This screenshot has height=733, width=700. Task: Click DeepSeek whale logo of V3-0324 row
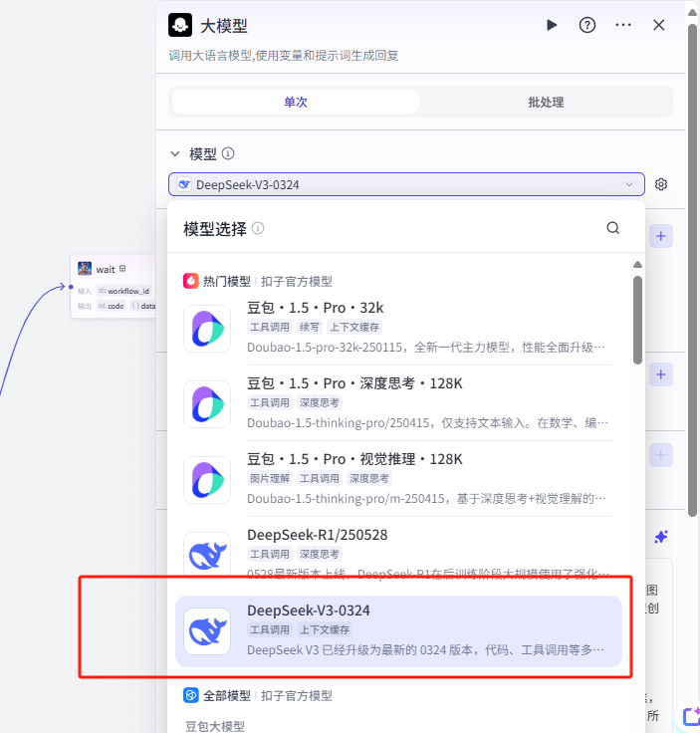[207, 631]
